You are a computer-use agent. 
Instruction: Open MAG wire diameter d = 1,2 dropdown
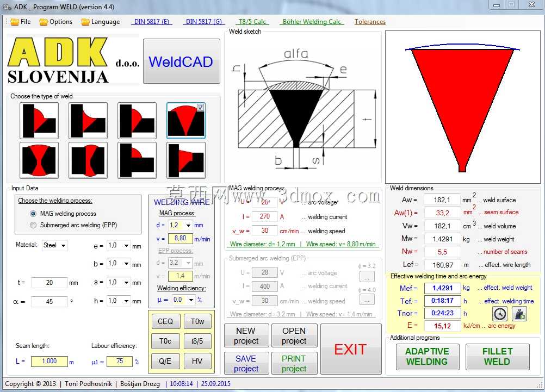tap(180, 225)
